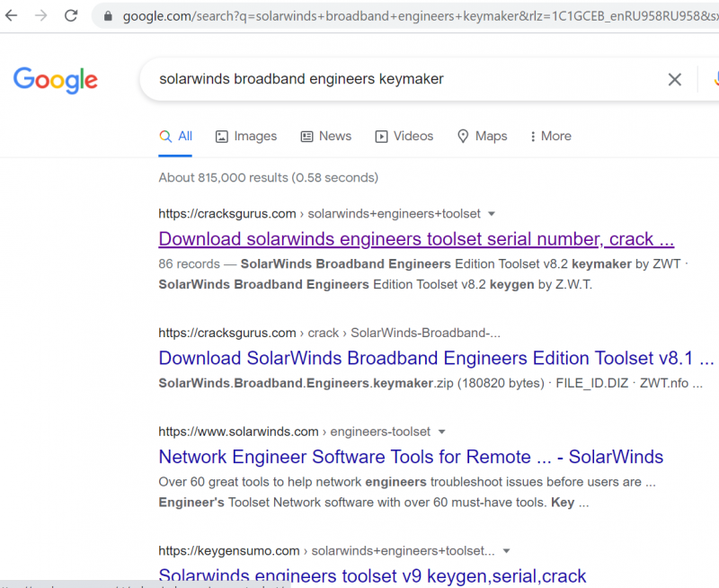Click the padlock icon in the address bar
This screenshot has width=719, height=588.
[109, 16]
